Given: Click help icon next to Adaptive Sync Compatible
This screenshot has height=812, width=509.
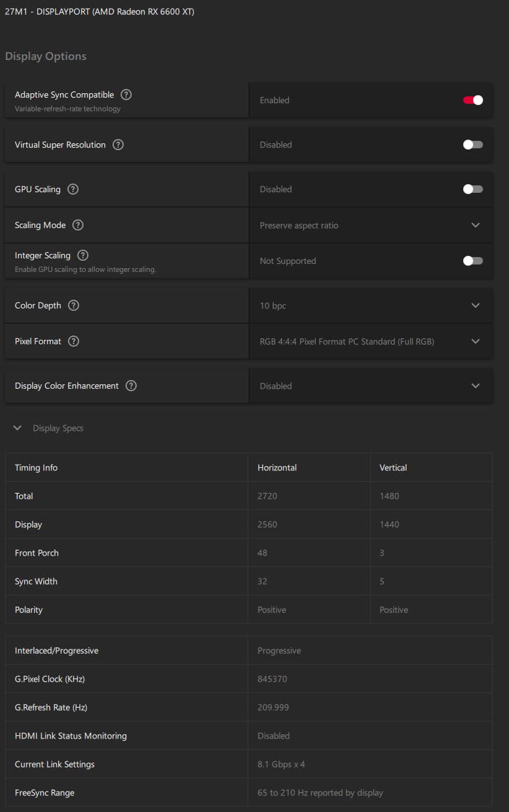Looking at the screenshot, I should (x=126, y=95).
